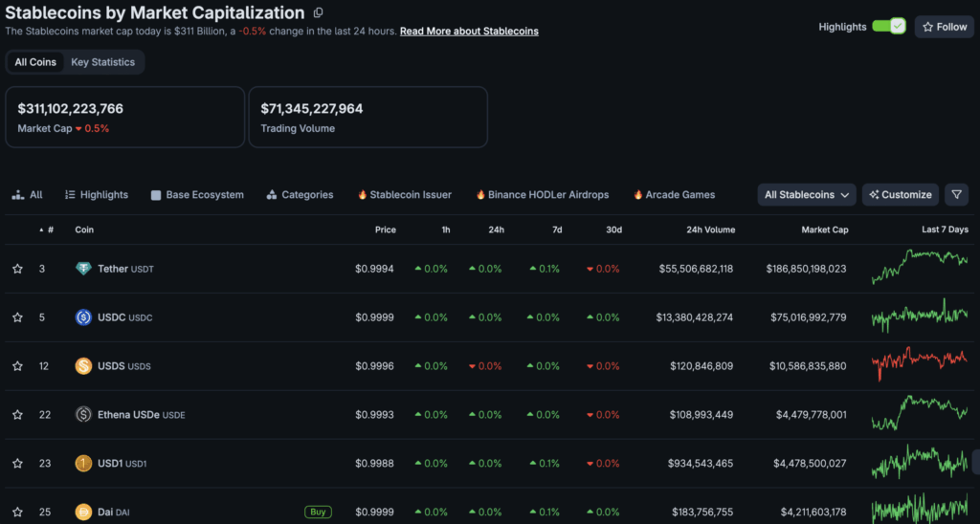The width and height of the screenshot is (980, 524).
Task: Click the USD1 coin logo
Action: 83,464
